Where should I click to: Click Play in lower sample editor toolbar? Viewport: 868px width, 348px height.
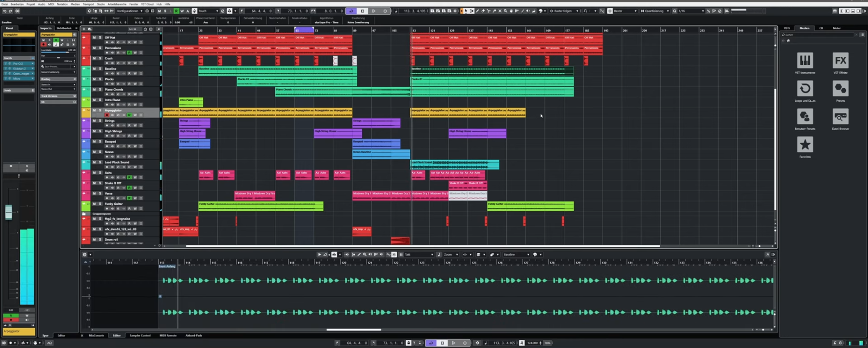[319, 254]
